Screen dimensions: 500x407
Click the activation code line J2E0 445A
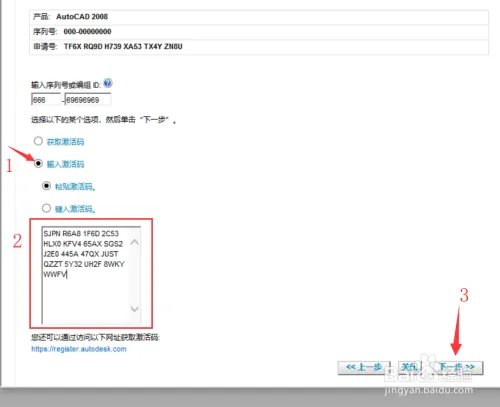(x=81, y=254)
